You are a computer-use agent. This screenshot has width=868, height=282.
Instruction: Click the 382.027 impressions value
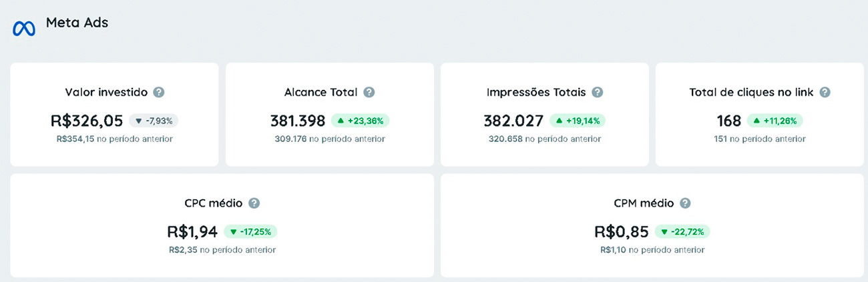(x=513, y=121)
